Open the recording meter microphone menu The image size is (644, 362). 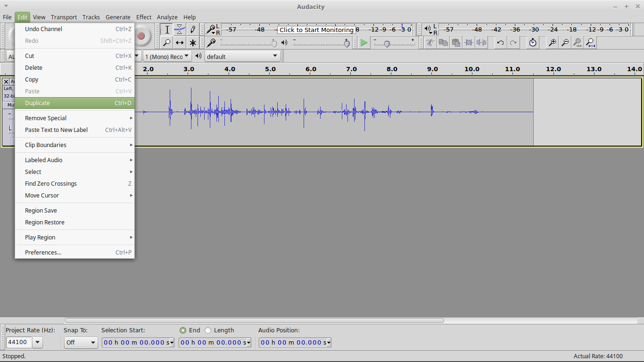[211, 30]
